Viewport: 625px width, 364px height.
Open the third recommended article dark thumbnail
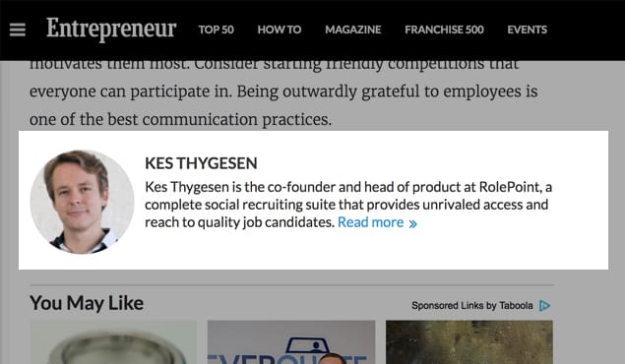469,342
